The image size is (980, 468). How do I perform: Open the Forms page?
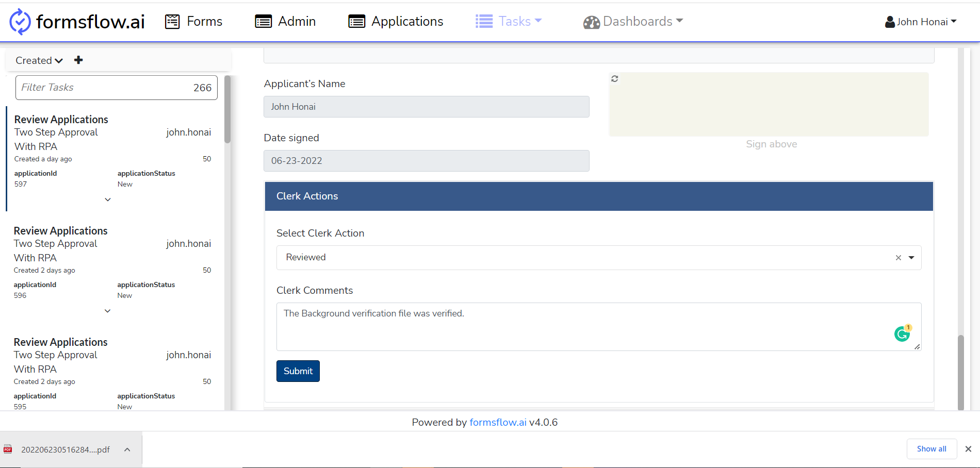pos(193,22)
